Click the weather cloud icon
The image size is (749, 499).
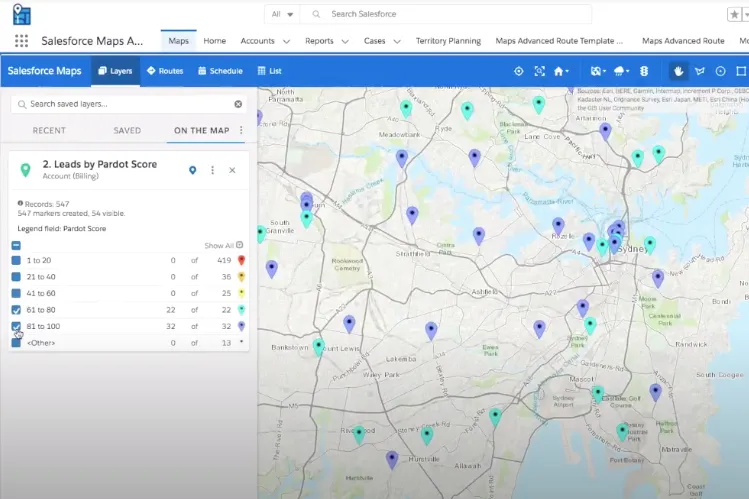pyautogui.click(x=619, y=71)
